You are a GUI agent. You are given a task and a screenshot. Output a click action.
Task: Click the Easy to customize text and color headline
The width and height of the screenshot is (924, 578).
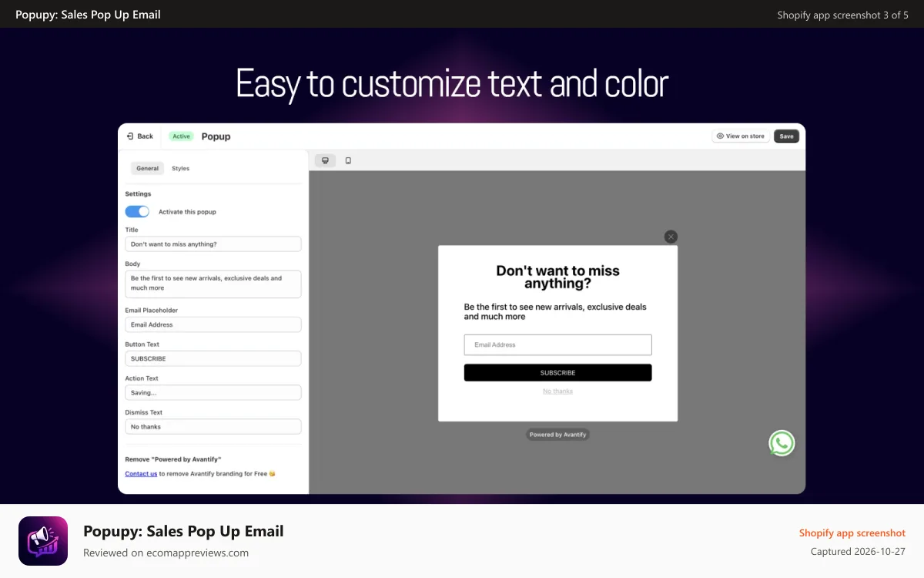452,83
